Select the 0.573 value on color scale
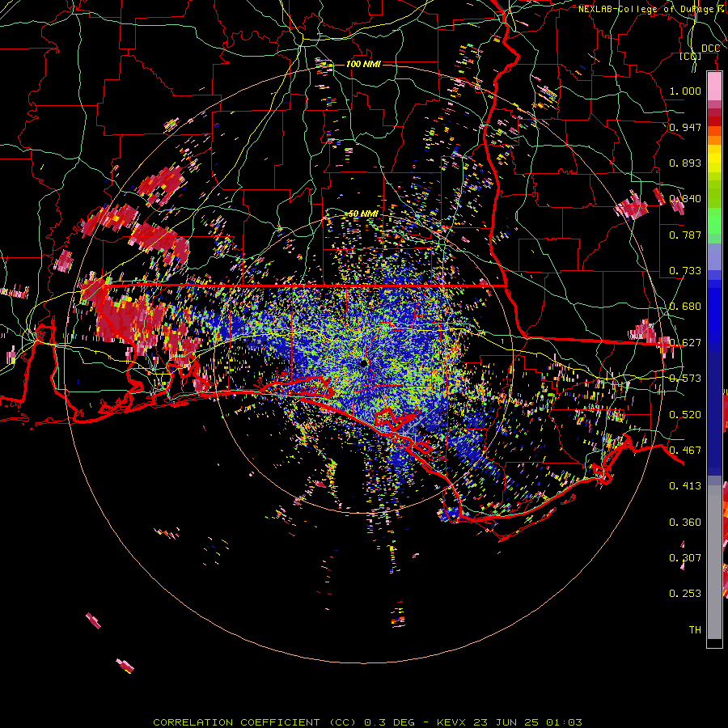 tap(685, 378)
